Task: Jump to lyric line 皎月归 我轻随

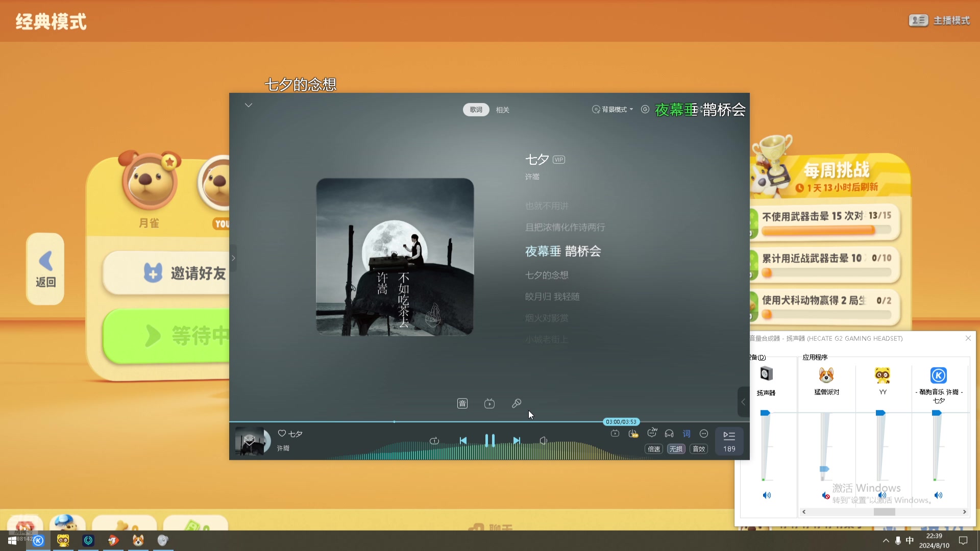Action: click(552, 296)
